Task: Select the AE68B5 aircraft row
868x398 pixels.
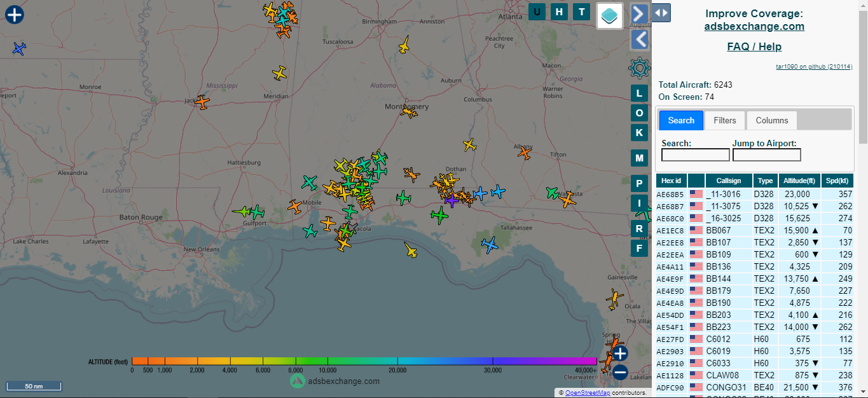Action: tap(755, 194)
